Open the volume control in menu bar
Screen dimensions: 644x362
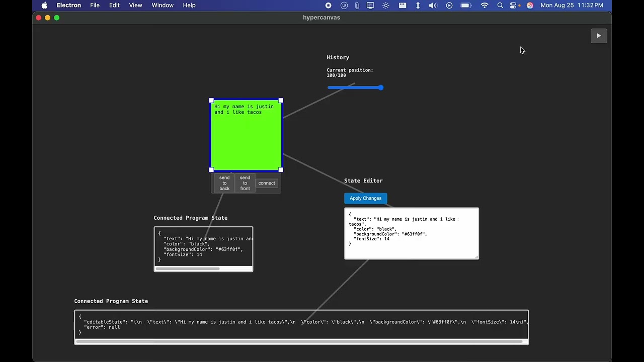pyautogui.click(x=433, y=5)
